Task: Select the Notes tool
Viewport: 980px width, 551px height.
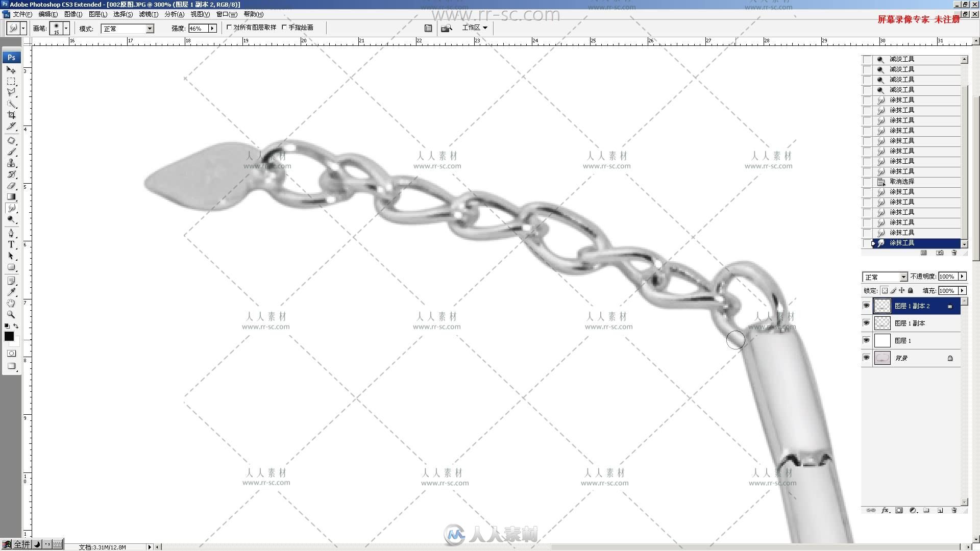Action: (x=11, y=281)
